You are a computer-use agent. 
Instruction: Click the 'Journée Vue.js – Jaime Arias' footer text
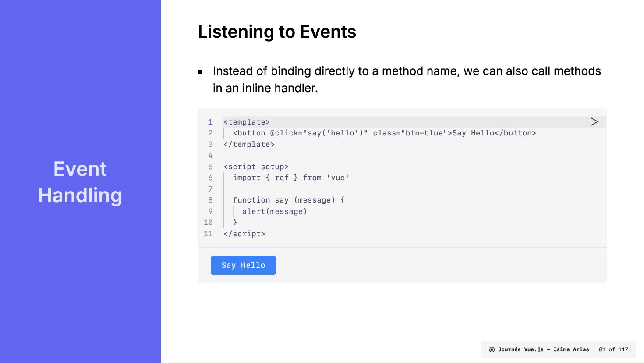[543, 349]
